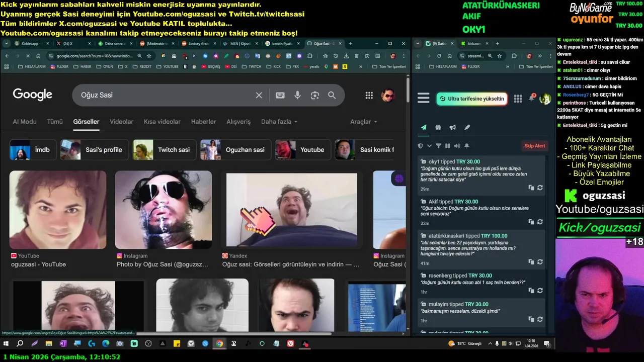The height and width of the screenshot is (362, 644).
Task: Select the megaphone tab icon in dashboard
Action: tap(452, 128)
